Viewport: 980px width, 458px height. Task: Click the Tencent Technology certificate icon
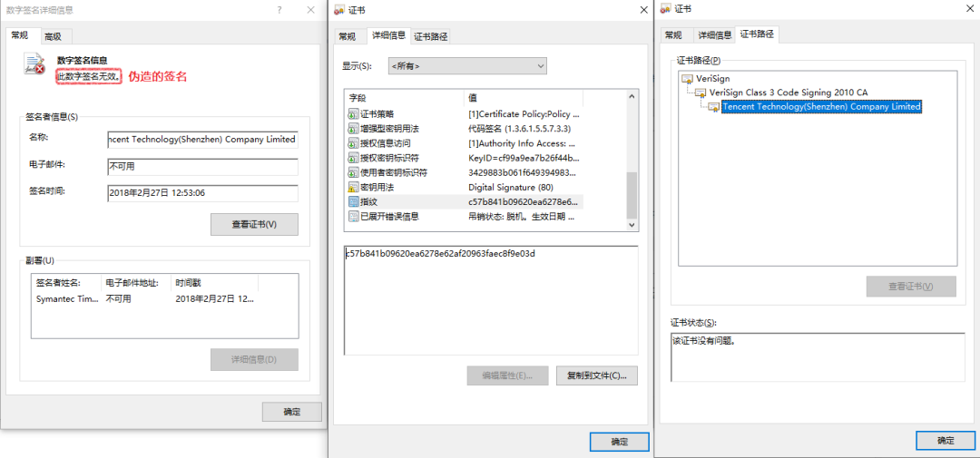coord(714,107)
